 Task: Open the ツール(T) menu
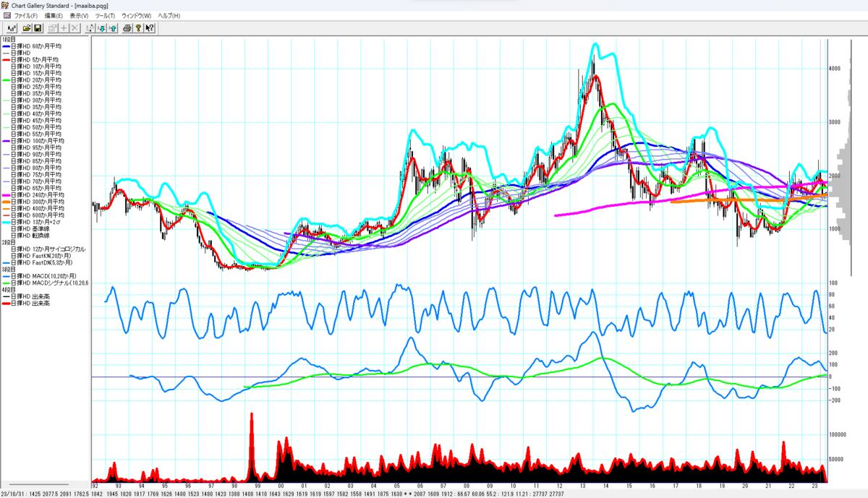point(105,15)
